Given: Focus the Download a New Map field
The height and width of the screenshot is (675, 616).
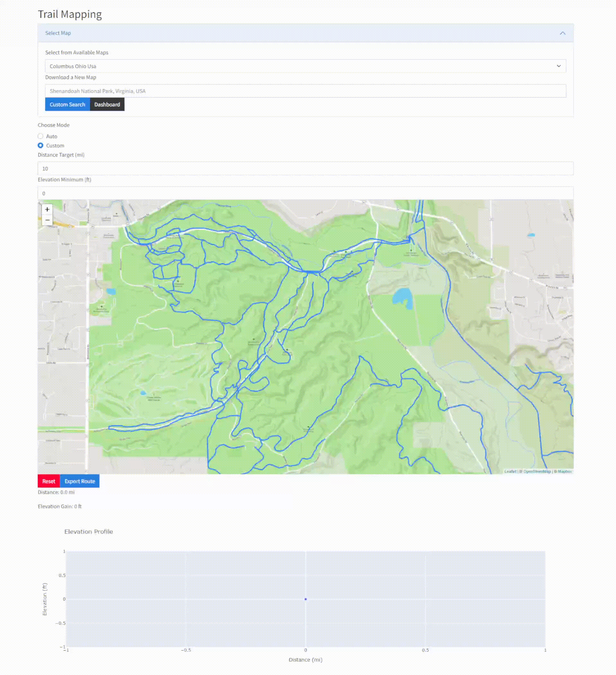Looking at the screenshot, I should (305, 91).
